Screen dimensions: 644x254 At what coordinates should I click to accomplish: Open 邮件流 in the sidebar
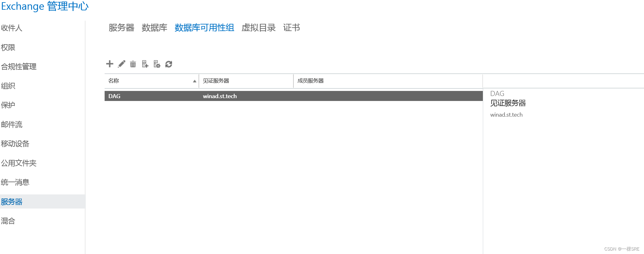(12, 124)
